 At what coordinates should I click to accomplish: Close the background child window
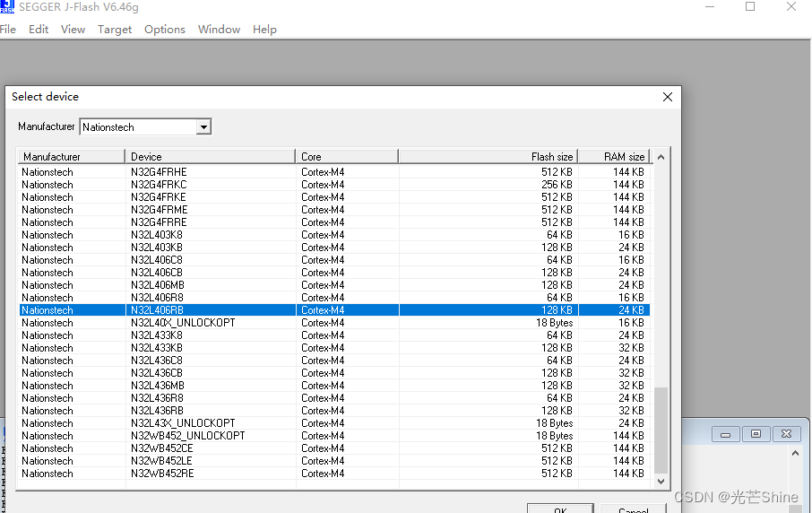(787, 434)
